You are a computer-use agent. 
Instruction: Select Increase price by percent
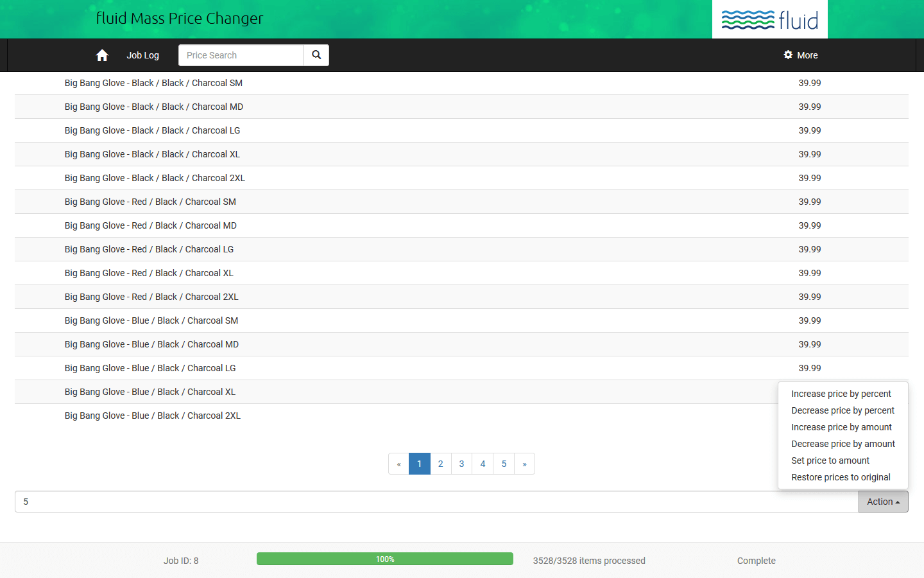point(841,394)
